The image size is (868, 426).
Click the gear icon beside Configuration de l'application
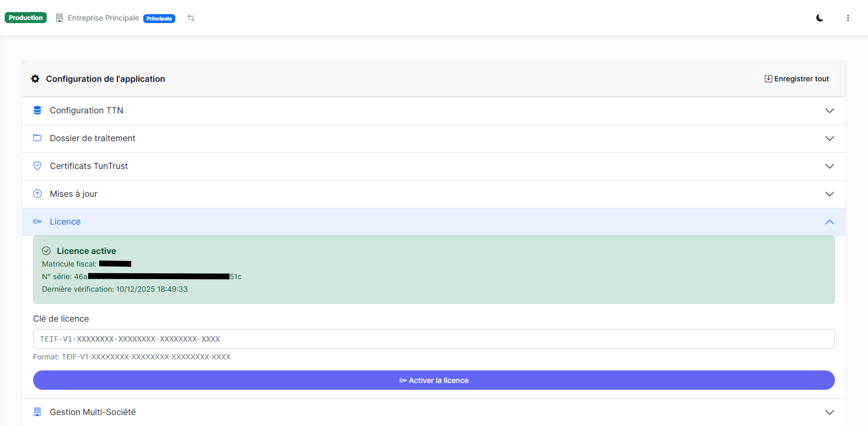(x=35, y=79)
